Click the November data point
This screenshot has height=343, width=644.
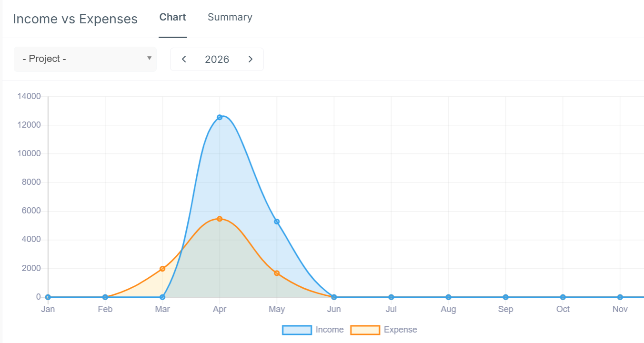pos(620,297)
